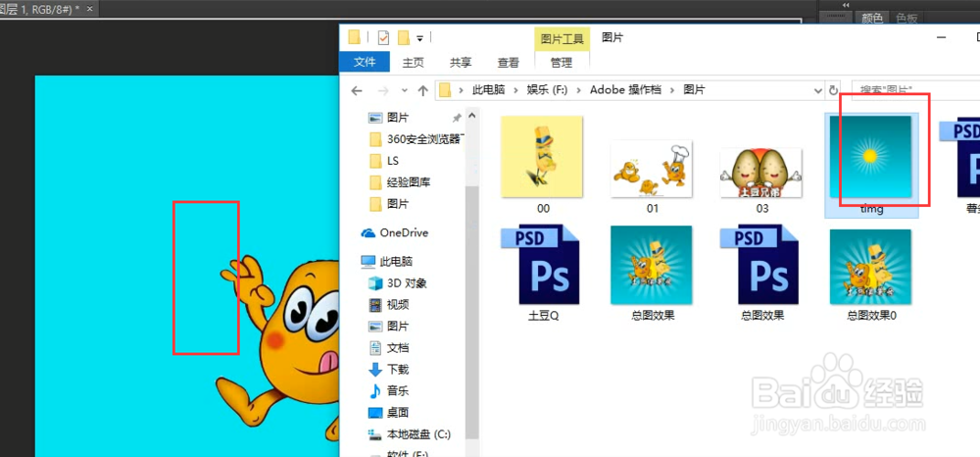
Task: Select the 土豆Q PSD file
Action: point(541,265)
